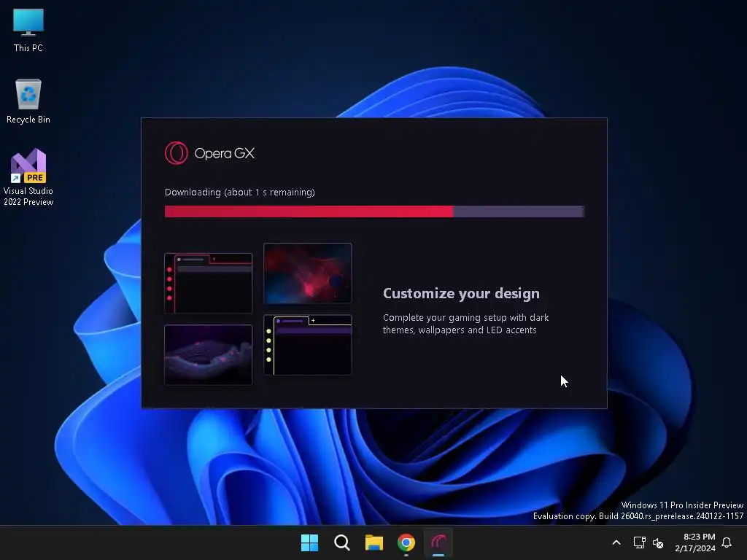Screen dimensions: 747x560
Task: Select the red browser theme thumbnail
Action: 208,284
